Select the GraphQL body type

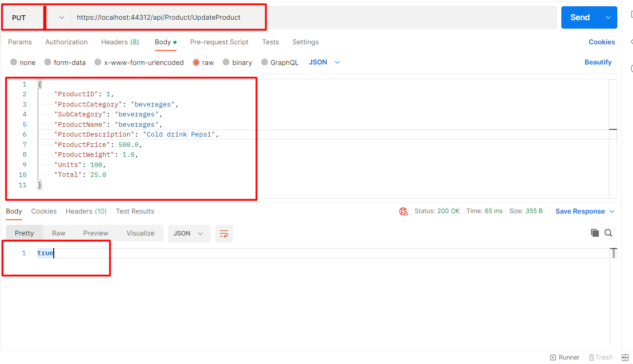click(280, 62)
